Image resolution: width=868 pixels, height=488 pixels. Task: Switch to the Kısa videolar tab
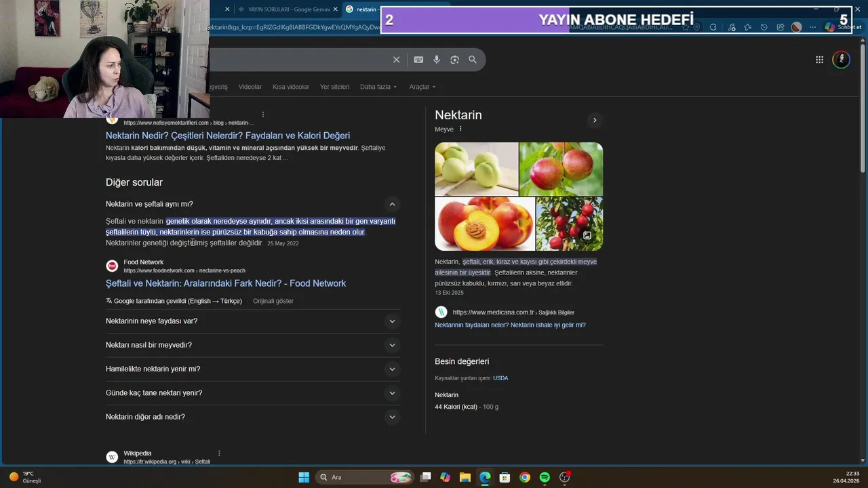(x=291, y=87)
